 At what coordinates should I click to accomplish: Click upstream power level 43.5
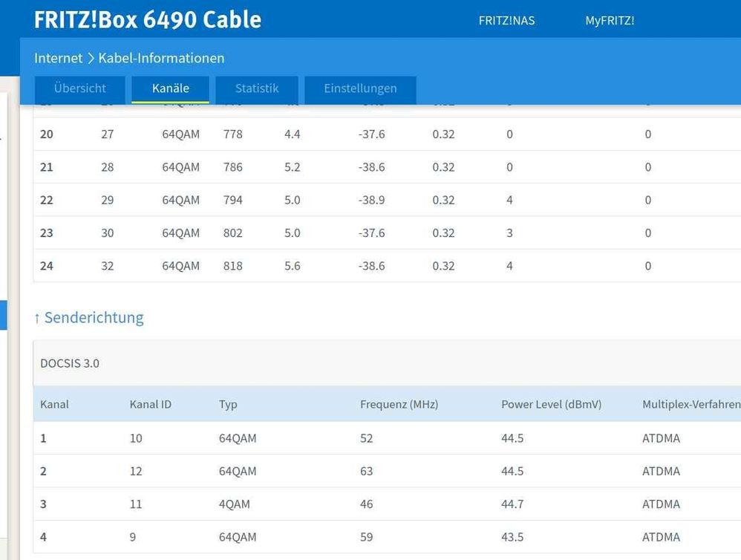(x=512, y=537)
